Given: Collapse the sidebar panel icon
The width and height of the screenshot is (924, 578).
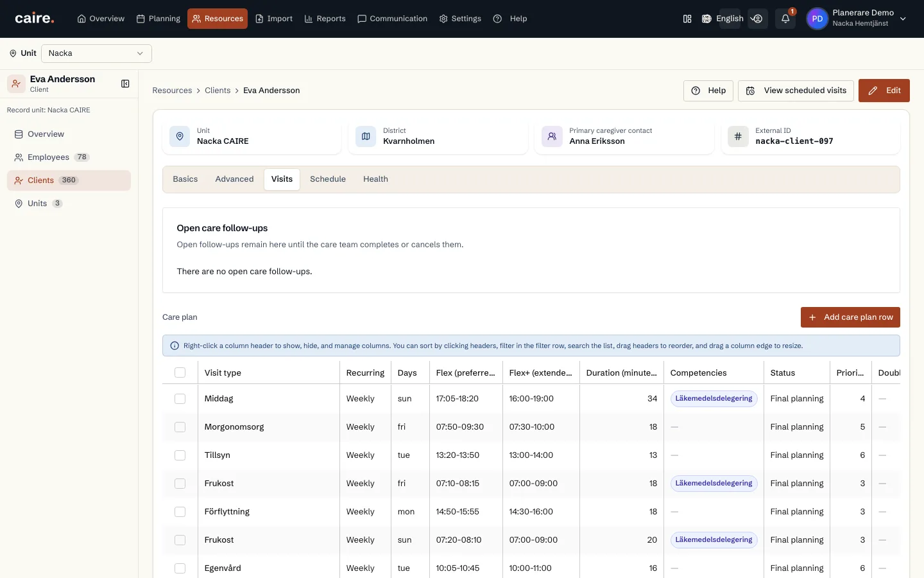Looking at the screenshot, I should pos(125,83).
